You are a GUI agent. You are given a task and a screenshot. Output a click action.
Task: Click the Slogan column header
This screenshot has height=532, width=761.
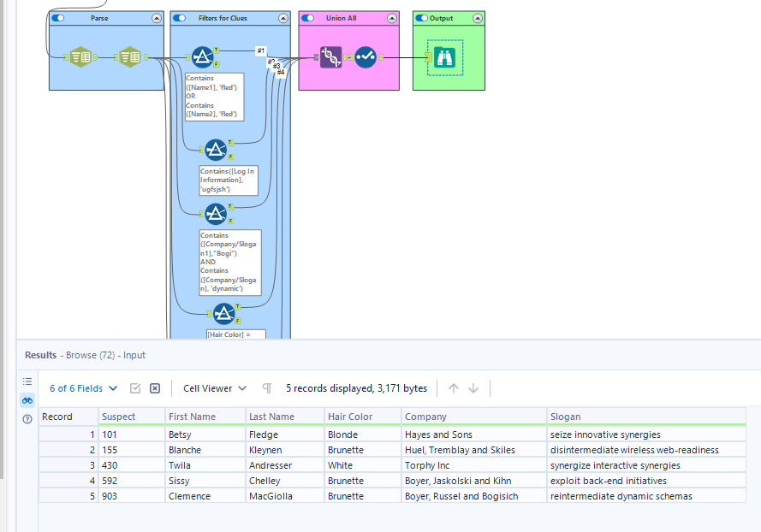tap(566, 417)
